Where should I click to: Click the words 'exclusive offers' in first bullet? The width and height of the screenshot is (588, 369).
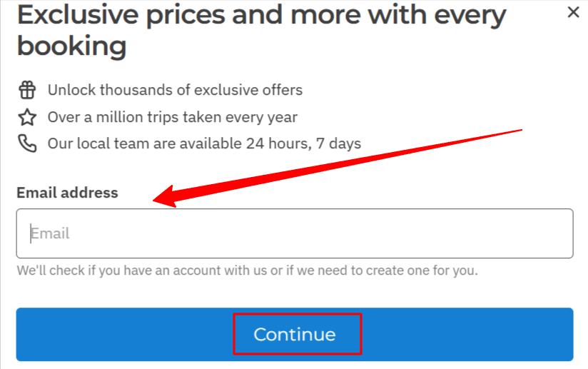248,90
